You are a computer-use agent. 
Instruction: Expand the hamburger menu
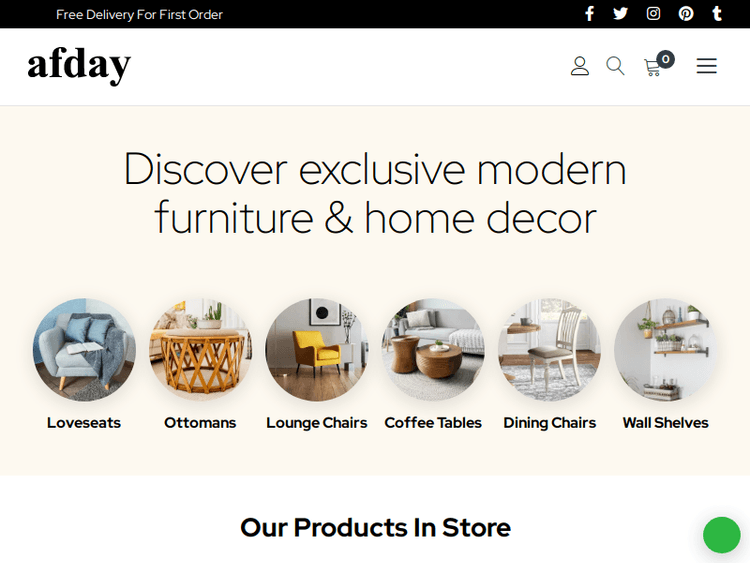(706, 66)
